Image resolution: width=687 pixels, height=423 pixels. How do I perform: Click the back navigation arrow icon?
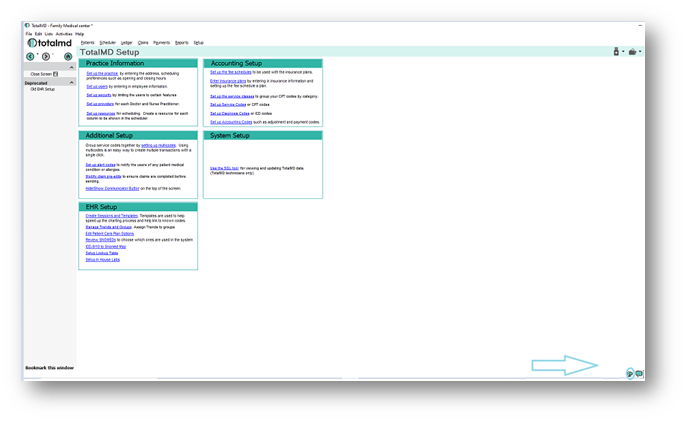30,57
